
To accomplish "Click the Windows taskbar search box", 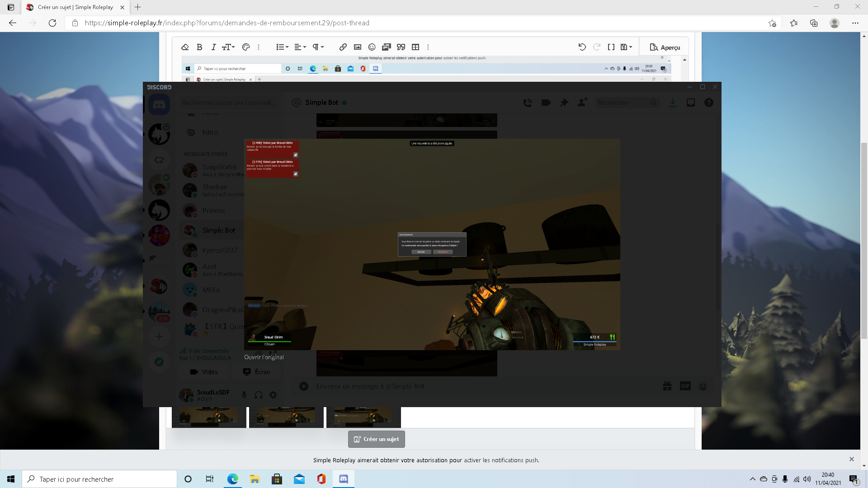I will click(99, 479).
